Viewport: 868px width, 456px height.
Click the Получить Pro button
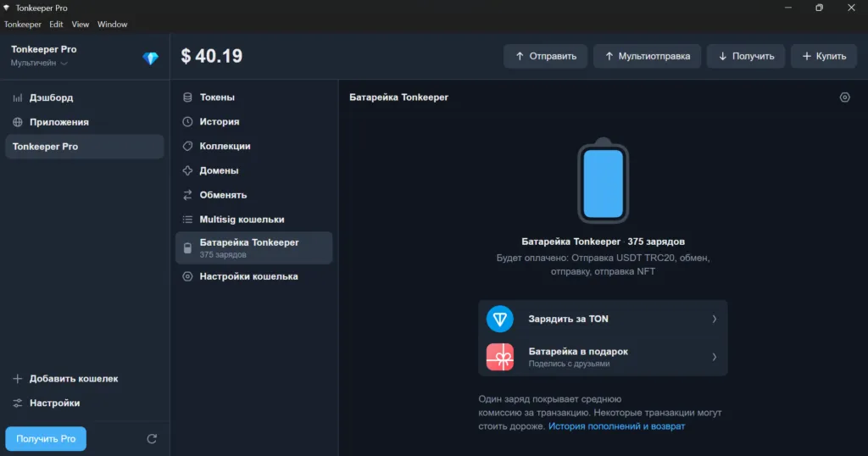pyautogui.click(x=46, y=439)
